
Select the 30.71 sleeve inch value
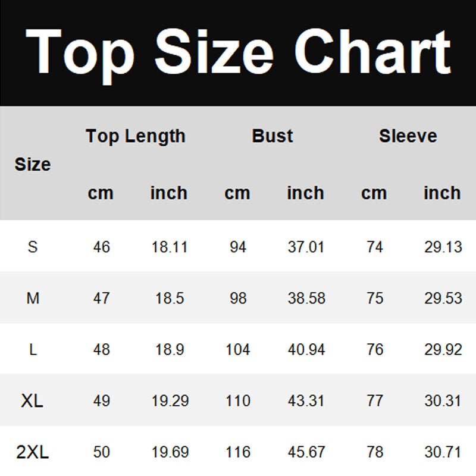[x=443, y=453]
